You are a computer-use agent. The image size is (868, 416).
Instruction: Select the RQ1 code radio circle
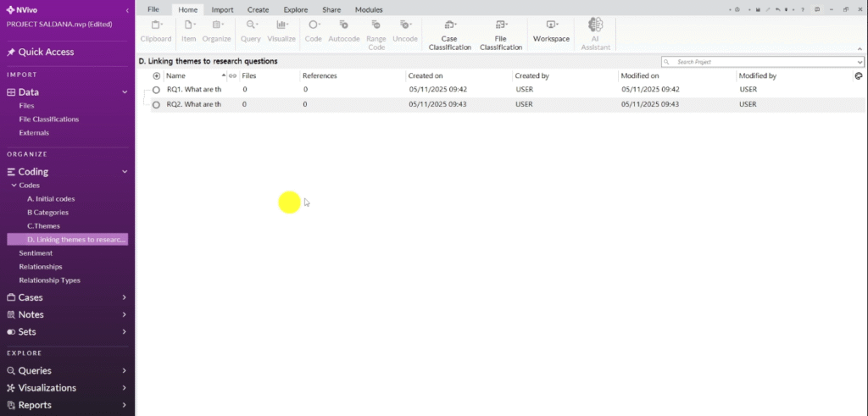pyautogui.click(x=156, y=90)
